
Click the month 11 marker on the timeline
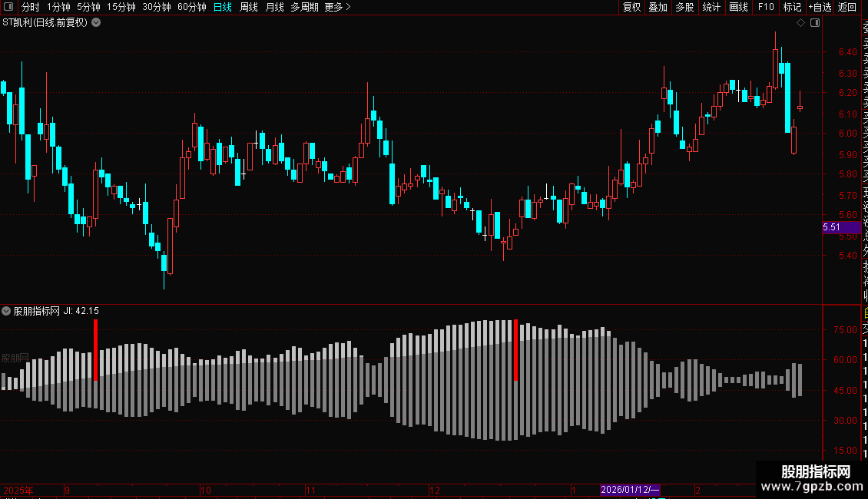[x=310, y=490]
